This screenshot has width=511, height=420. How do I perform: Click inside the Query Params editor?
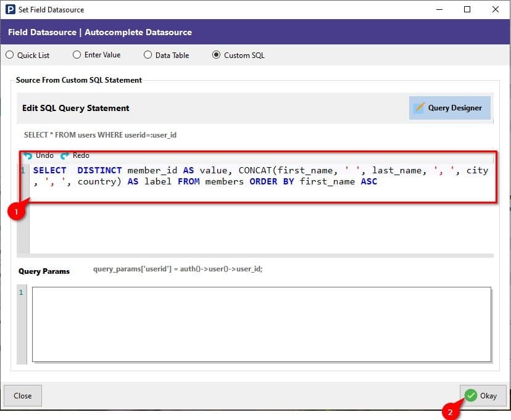(x=262, y=324)
